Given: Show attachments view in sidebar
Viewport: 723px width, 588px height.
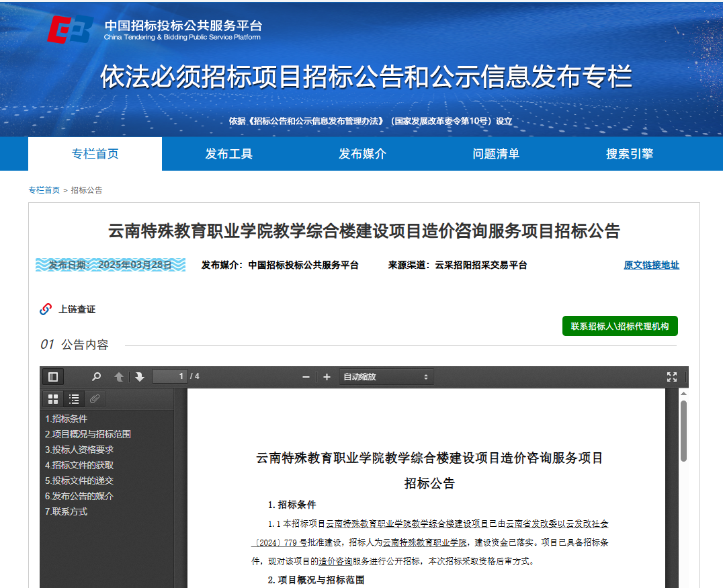Looking at the screenshot, I should (95, 399).
